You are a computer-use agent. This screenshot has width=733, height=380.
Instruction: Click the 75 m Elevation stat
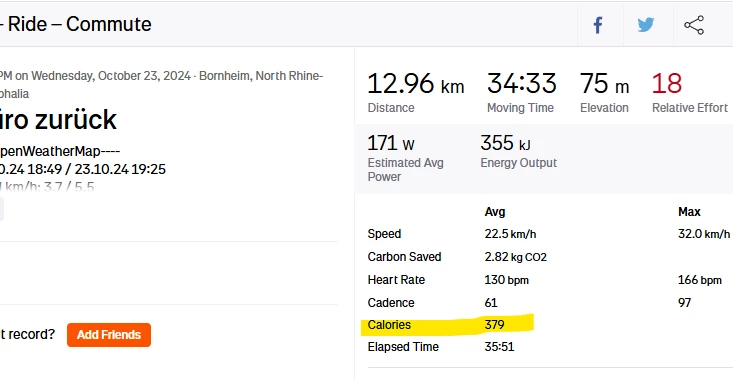(604, 84)
